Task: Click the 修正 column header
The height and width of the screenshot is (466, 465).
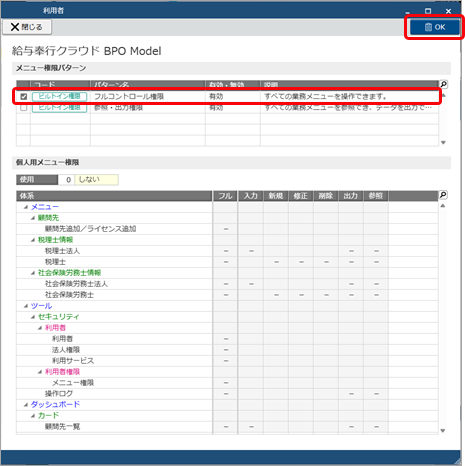Action: click(301, 196)
